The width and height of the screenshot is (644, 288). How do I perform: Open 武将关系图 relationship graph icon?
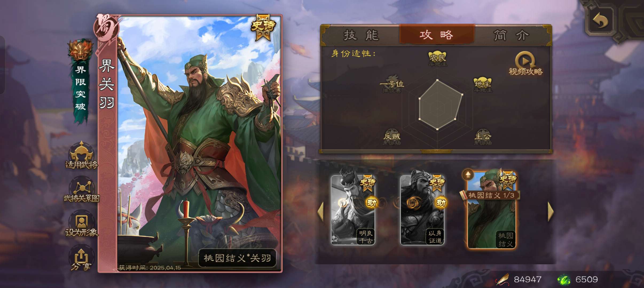81,191
